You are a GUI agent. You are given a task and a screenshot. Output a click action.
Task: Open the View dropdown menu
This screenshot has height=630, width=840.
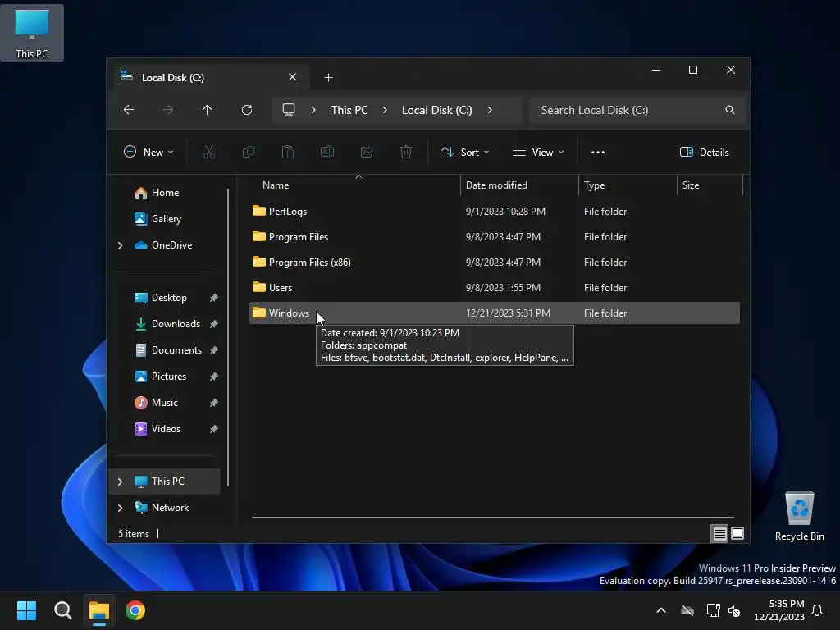(x=538, y=152)
